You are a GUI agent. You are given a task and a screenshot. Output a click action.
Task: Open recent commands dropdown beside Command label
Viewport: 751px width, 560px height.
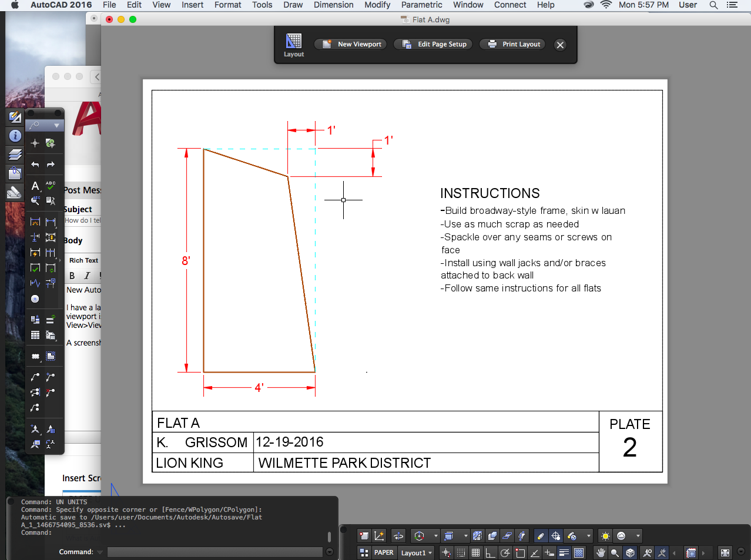(x=100, y=552)
